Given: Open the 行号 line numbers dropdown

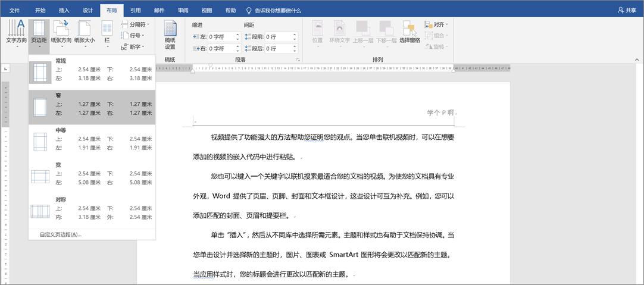Looking at the screenshot, I should (132, 36).
